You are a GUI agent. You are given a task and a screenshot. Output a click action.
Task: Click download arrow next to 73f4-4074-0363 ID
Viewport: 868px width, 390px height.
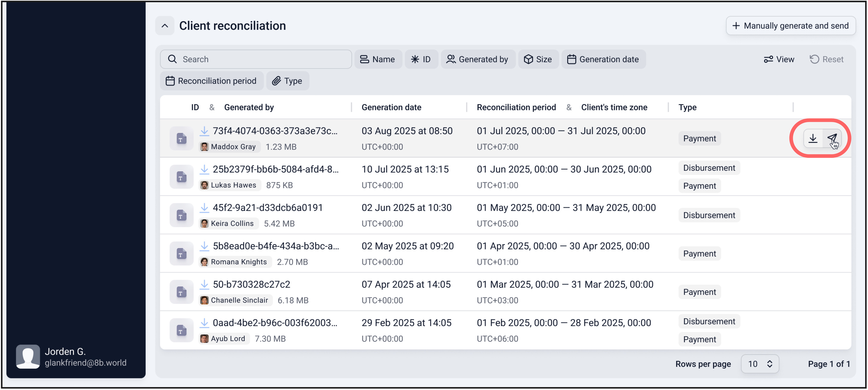(x=204, y=131)
